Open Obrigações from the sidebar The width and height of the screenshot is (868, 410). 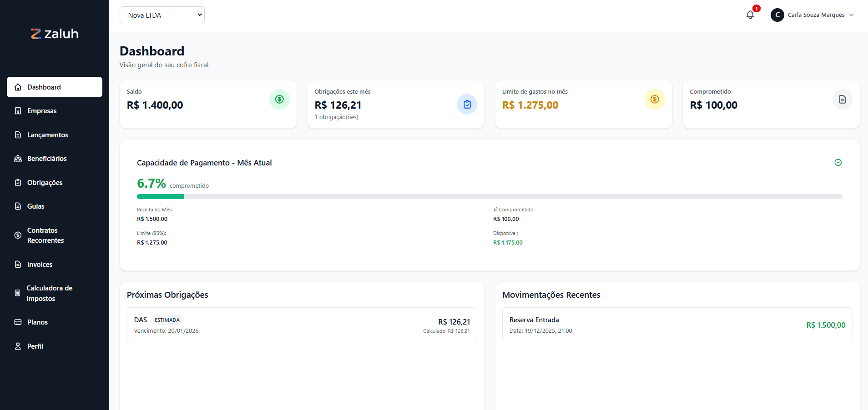pyautogui.click(x=45, y=183)
